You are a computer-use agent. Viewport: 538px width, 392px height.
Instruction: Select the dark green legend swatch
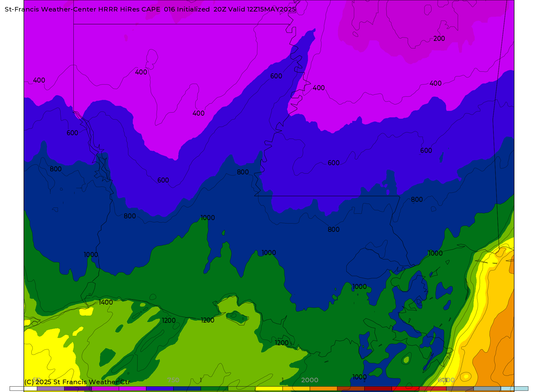click(x=214, y=389)
